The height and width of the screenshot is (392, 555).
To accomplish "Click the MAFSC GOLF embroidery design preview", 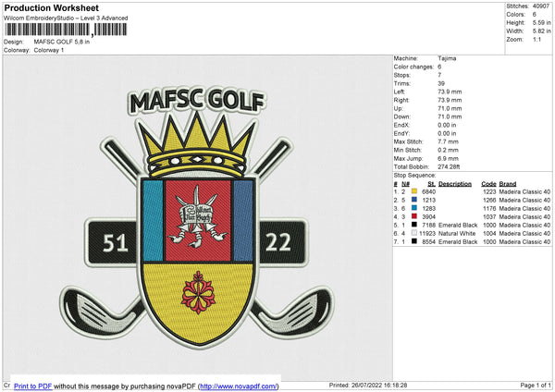I will coord(197,217).
